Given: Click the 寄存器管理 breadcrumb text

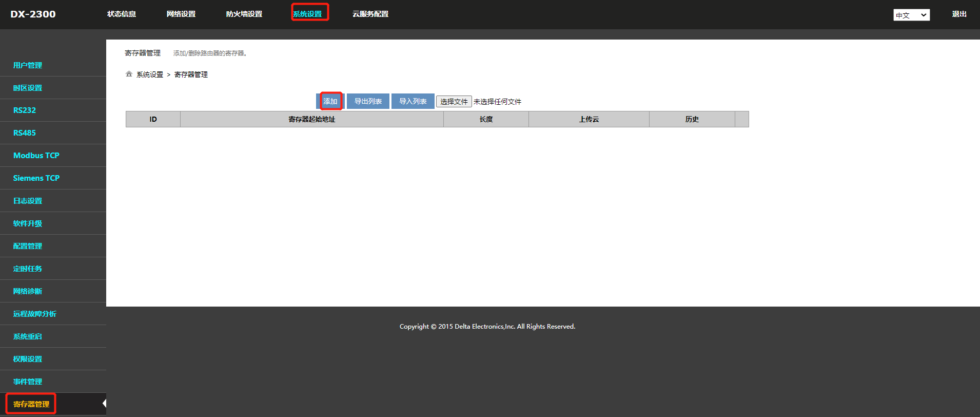Looking at the screenshot, I should coord(191,74).
